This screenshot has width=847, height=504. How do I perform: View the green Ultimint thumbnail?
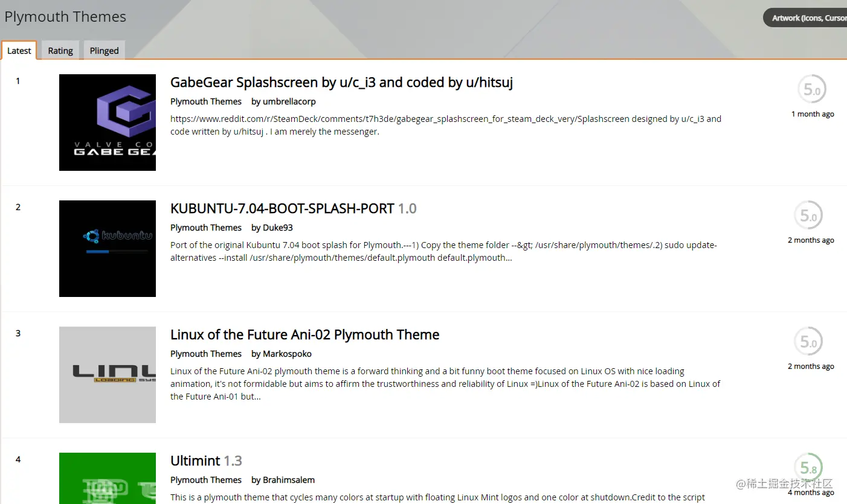click(x=108, y=478)
